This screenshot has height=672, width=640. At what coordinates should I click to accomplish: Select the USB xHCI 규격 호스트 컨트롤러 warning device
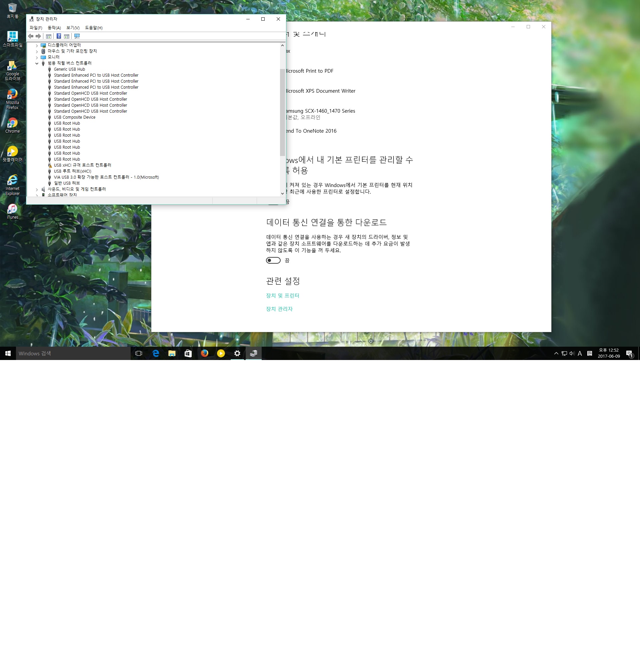(x=82, y=165)
